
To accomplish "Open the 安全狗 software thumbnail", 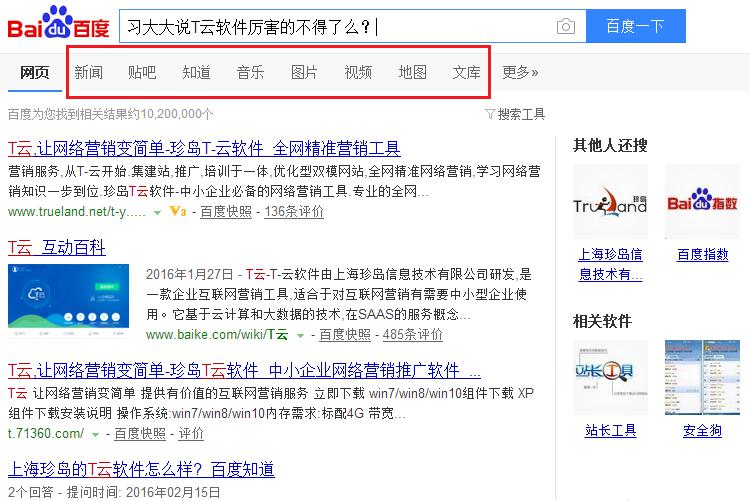I will 702,378.
